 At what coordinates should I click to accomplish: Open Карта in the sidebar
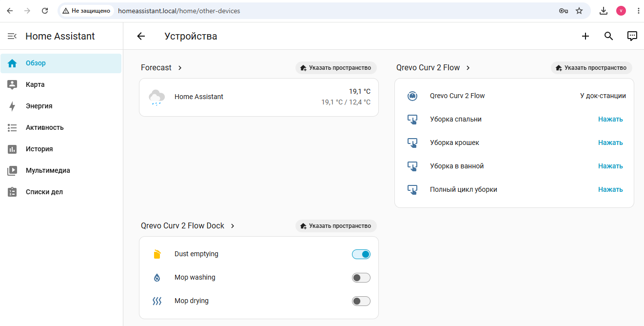(61, 84)
